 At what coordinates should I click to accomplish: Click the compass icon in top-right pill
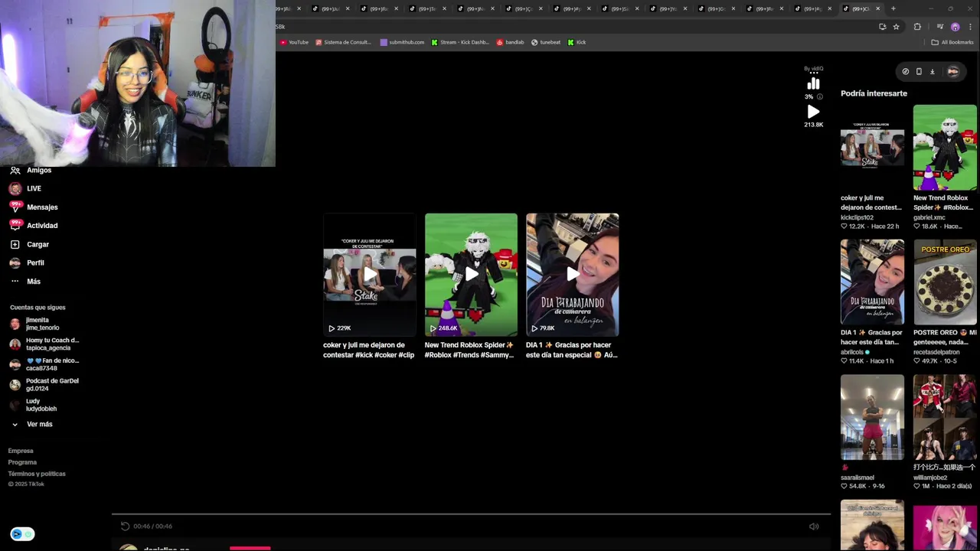(906, 71)
